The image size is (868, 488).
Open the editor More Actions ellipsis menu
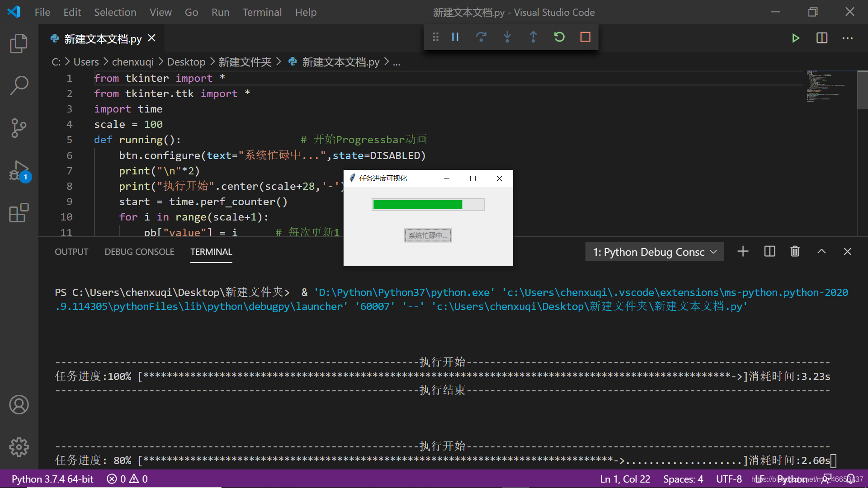[x=848, y=38]
